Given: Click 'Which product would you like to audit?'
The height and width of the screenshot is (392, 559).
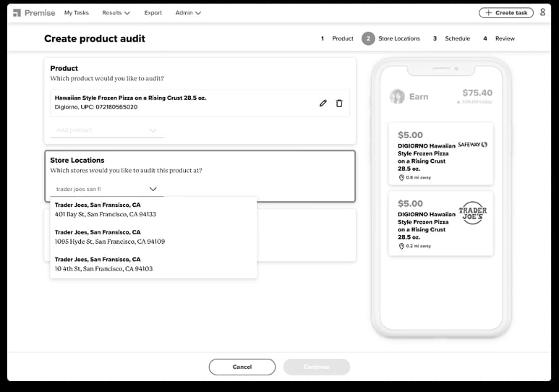Looking at the screenshot, I should 107,78.
